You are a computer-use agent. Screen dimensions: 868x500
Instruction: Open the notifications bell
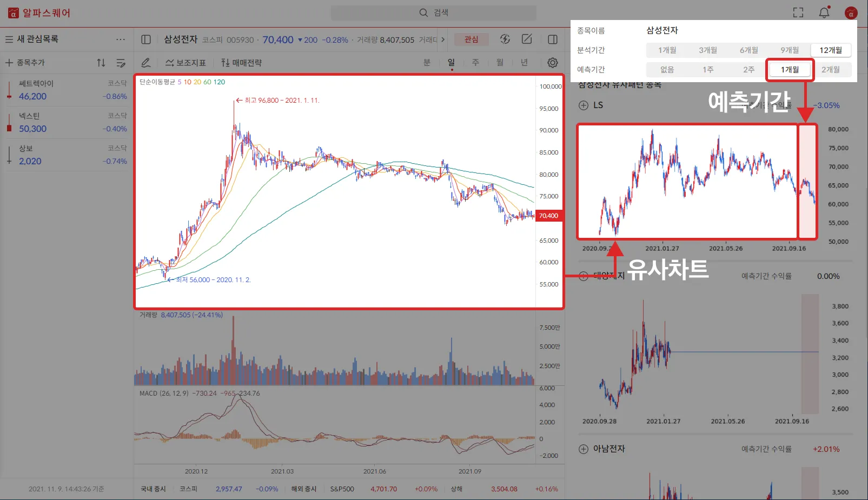tap(824, 12)
